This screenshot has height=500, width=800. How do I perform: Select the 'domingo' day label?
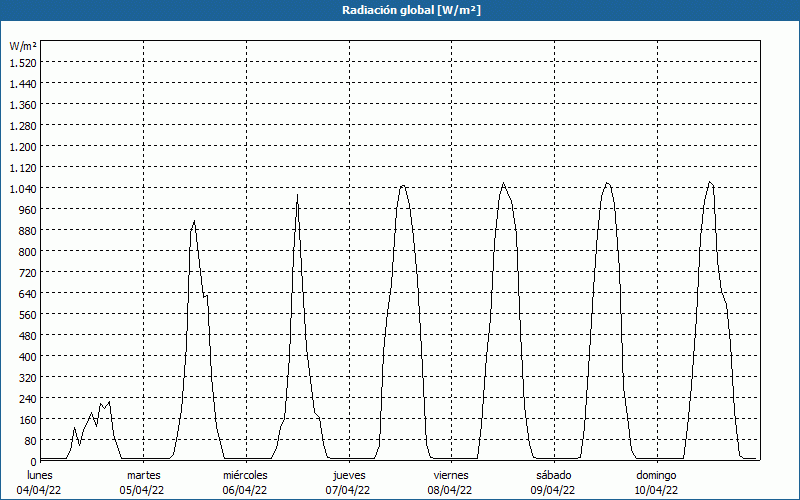[656, 476]
